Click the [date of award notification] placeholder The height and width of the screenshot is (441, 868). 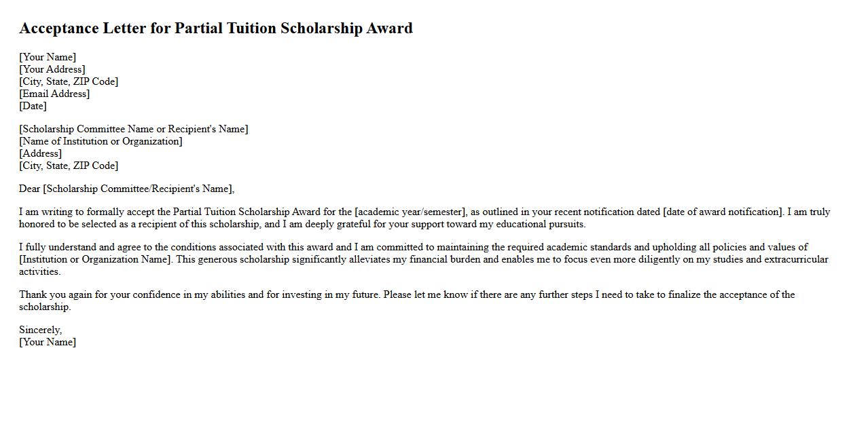click(x=723, y=212)
